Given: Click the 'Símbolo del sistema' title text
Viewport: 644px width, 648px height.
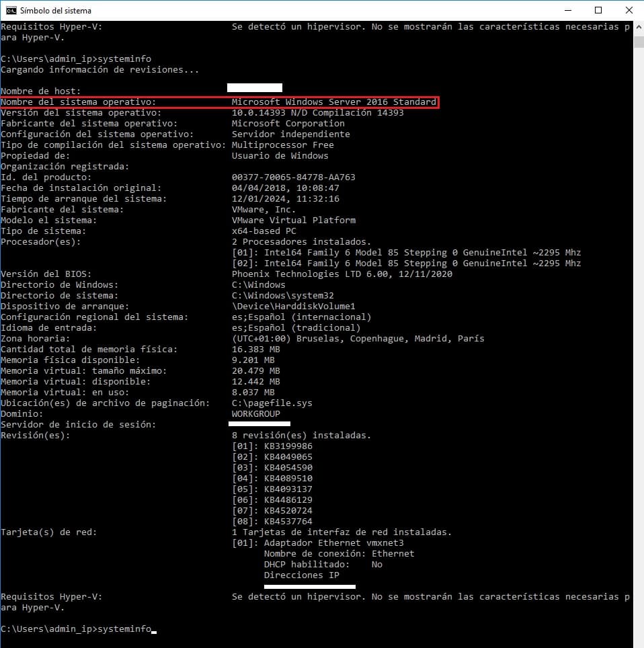Looking at the screenshot, I should [x=56, y=11].
